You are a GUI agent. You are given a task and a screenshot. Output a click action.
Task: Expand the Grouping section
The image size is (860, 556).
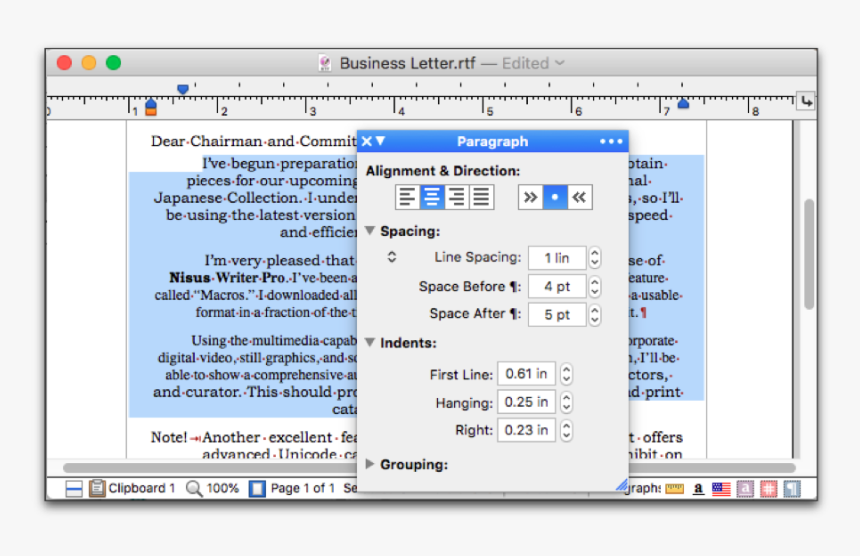(x=370, y=464)
